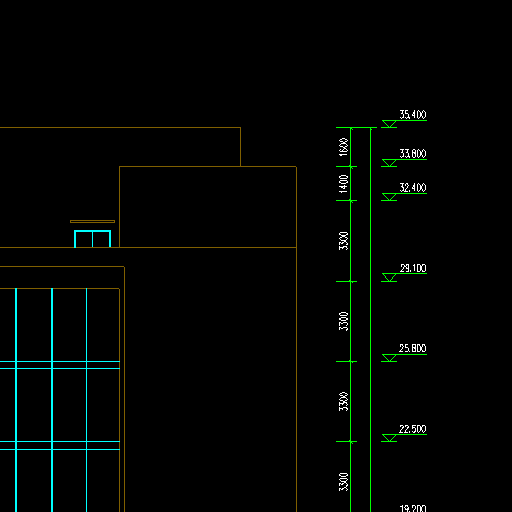Select the 35.400 elevation label text
The height and width of the screenshot is (512, 512).
click(x=413, y=115)
